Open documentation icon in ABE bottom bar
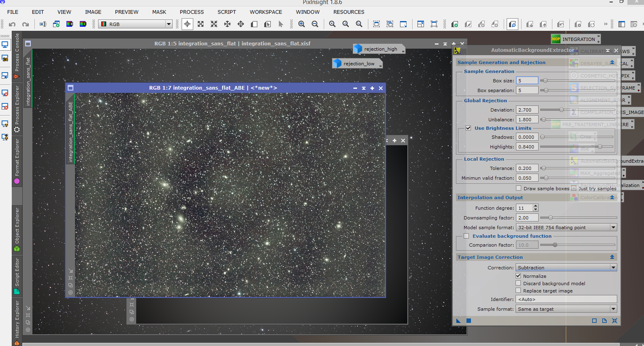This screenshot has height=346, width=644. pos(604,320)
